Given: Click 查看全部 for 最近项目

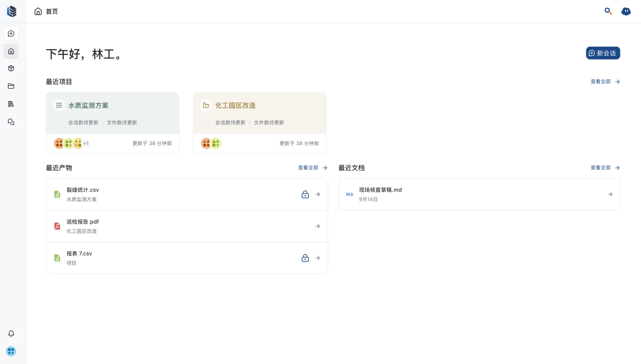Looking at the screenshot, I should [605, 82].
